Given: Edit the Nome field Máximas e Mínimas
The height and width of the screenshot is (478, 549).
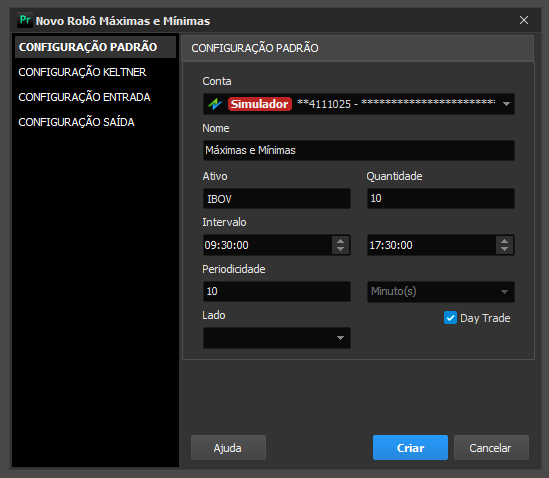Looking at the screenshot, I should (359, 151).
